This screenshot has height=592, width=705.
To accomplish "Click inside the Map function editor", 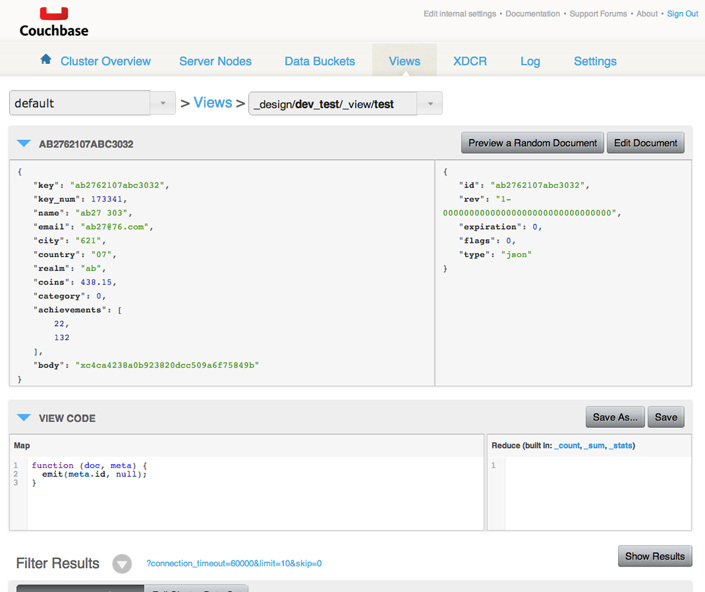I will (255, 493).
